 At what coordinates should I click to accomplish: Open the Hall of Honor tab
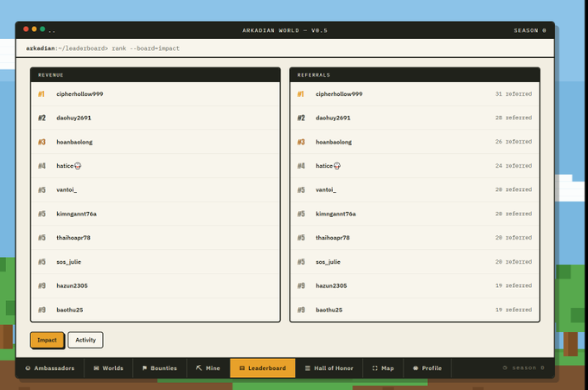click(x=329, y=368)
